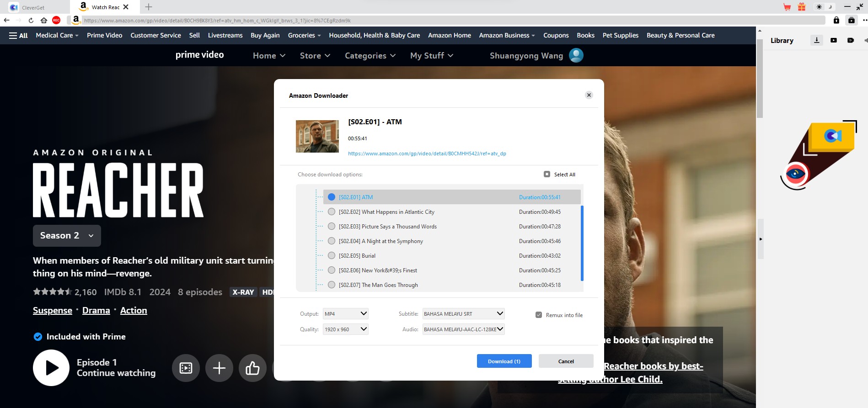Open the All hamburger menu
The image size is (868, 408).
click(x=18, y=35)
